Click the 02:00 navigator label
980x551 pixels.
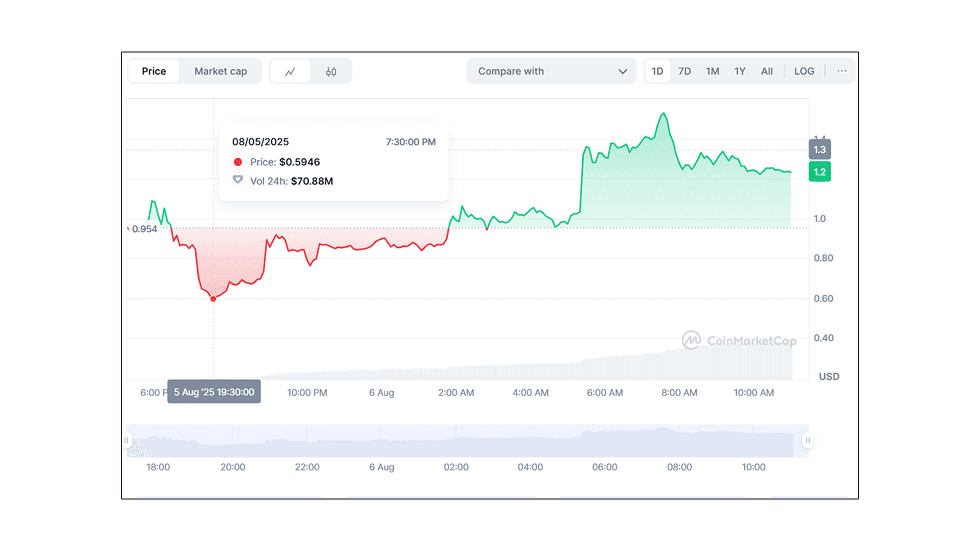(x=456, y=467)
